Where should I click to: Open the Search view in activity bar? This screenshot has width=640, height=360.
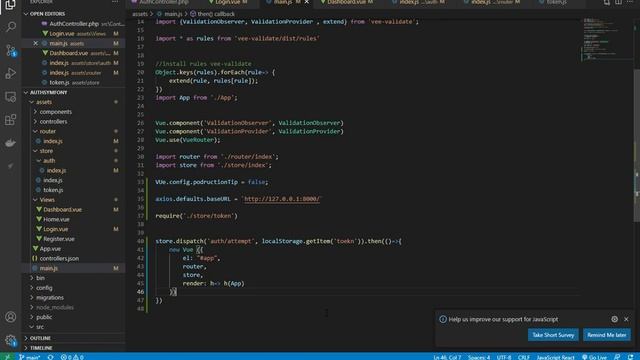11,27
